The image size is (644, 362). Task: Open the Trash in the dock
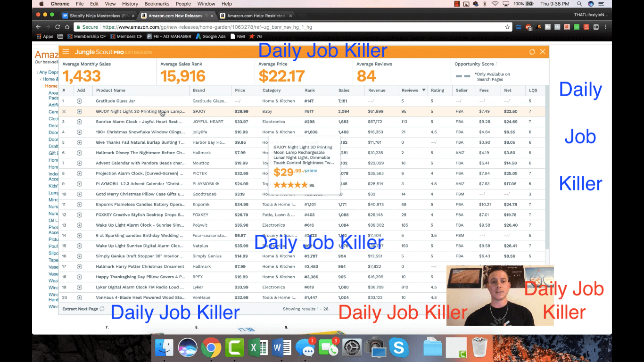point(479,348)
